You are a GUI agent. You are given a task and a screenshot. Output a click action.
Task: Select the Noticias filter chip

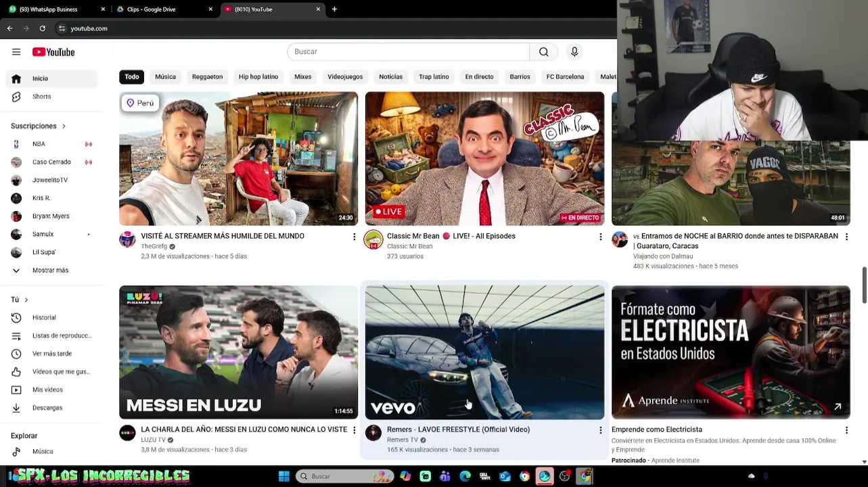coord(390,76)
